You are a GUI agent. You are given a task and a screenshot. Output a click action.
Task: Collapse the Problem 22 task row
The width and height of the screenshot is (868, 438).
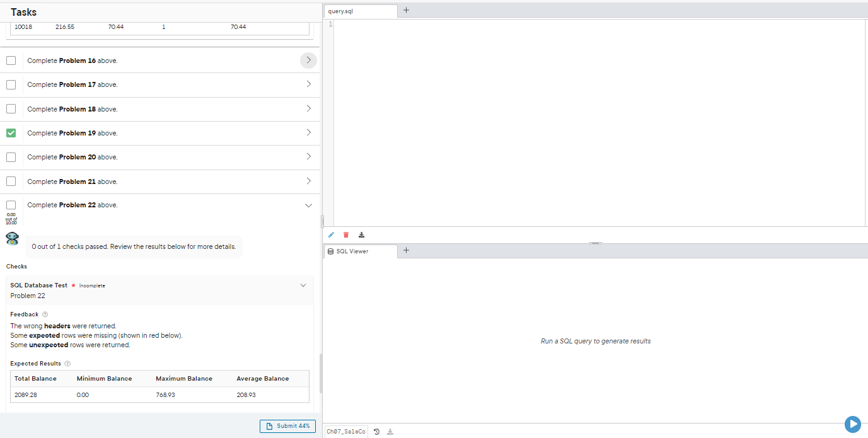308,205
